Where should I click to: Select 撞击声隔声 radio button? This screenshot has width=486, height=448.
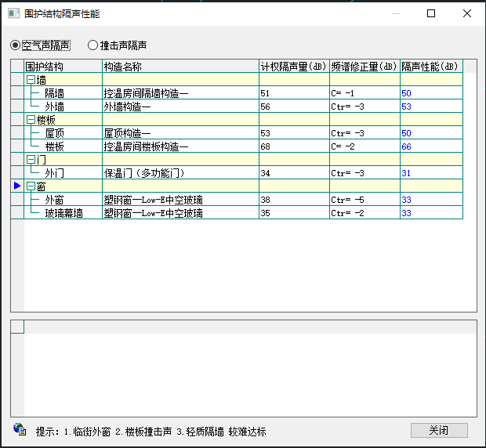[x=92, y=45]
